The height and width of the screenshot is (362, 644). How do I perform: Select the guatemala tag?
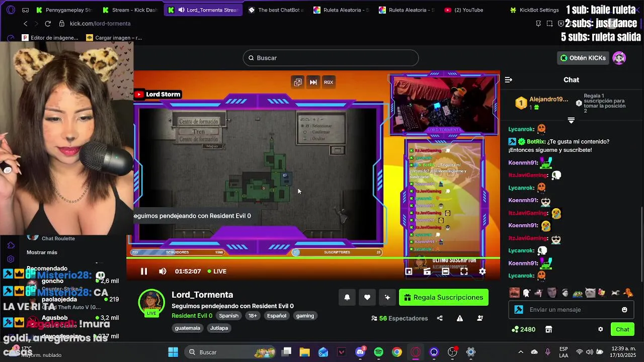[x=188, y=328]
